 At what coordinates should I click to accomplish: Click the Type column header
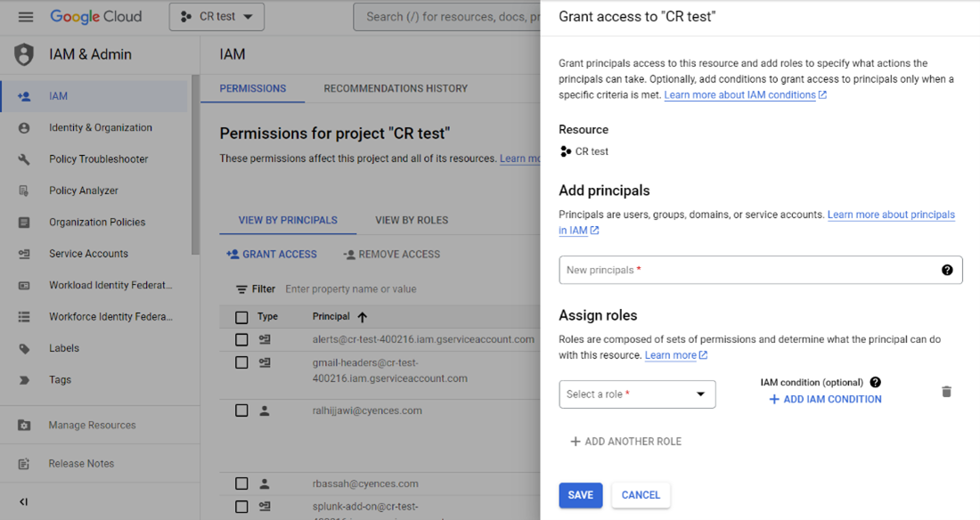tap(267, 317)
